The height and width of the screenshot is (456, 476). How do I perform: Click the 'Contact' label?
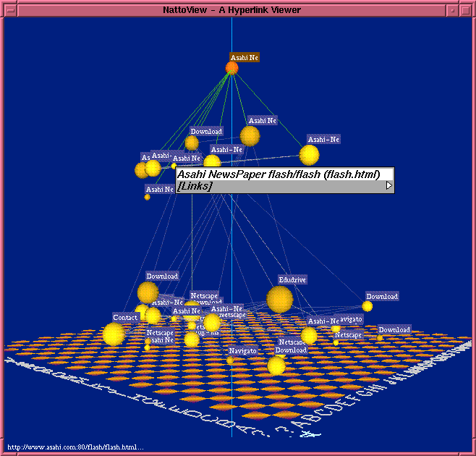coord(125,318)
